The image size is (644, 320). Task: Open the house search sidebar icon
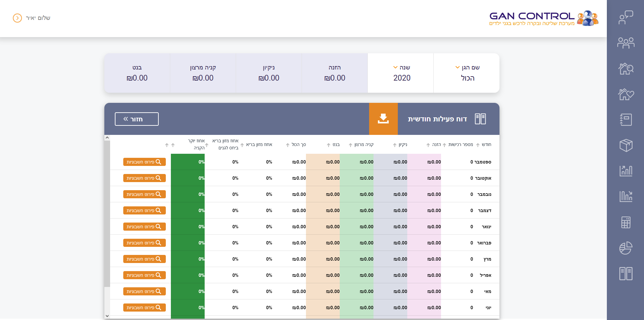pos(626,69)
